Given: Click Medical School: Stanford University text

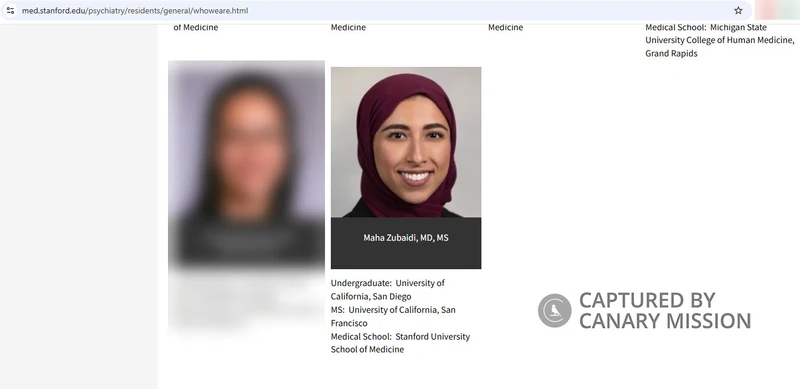Looking at the screenshot, I should [x=400, y=343].
